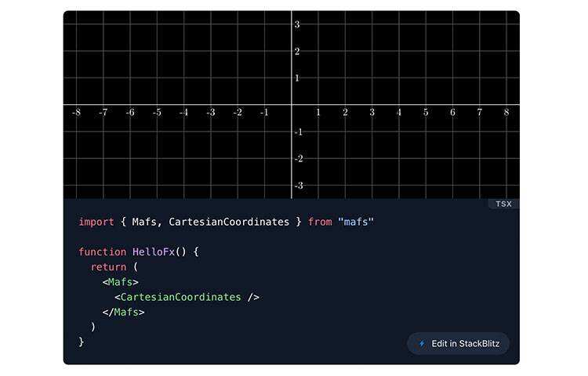Click the <CartesianCoordinates /> JSX tag

(187, 297)
